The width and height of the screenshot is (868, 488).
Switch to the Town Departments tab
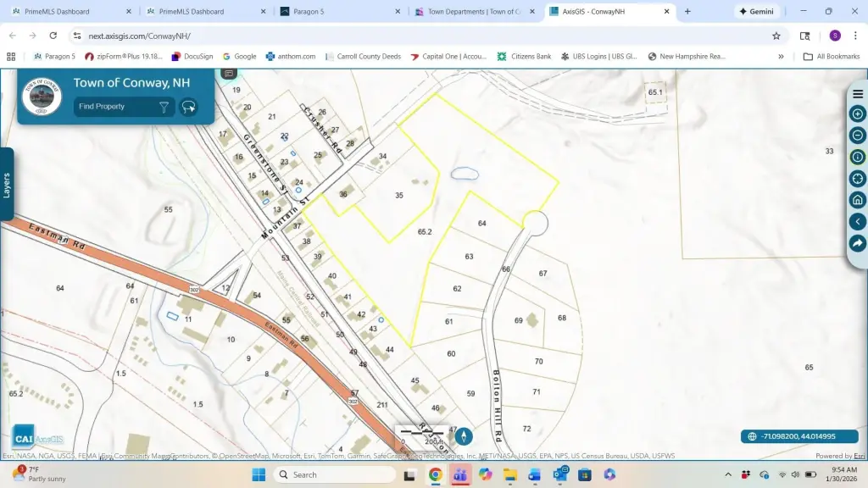click(473, 12)
